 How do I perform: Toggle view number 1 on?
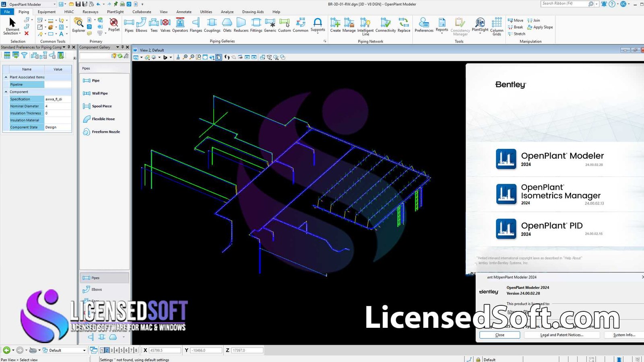[102, 350]
